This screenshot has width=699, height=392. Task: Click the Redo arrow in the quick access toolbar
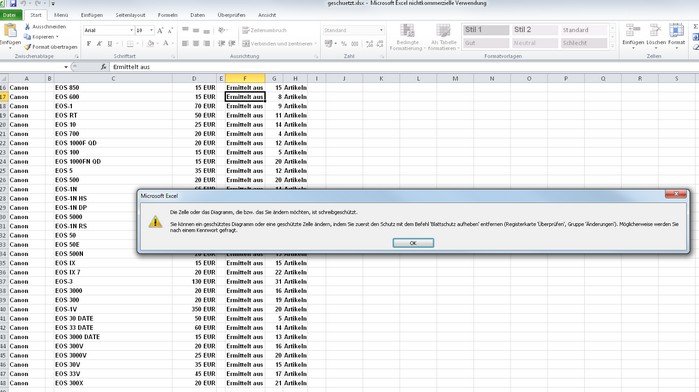point(38,4)
